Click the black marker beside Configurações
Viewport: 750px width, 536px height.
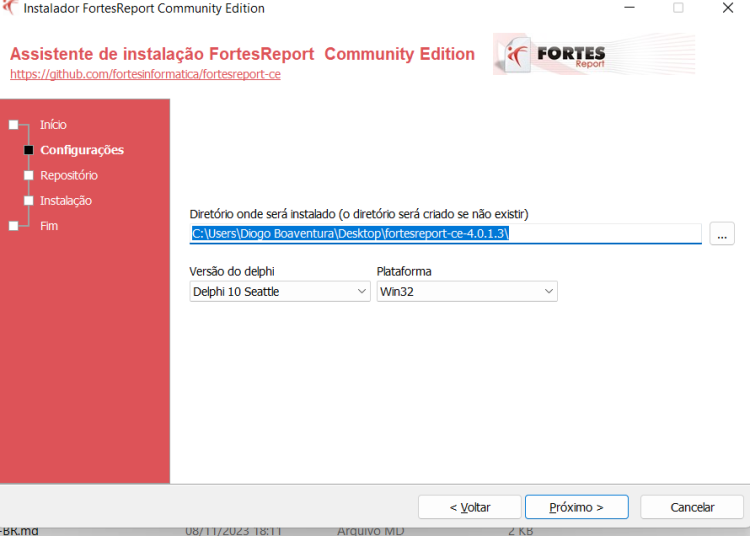[x=29, y=150]
